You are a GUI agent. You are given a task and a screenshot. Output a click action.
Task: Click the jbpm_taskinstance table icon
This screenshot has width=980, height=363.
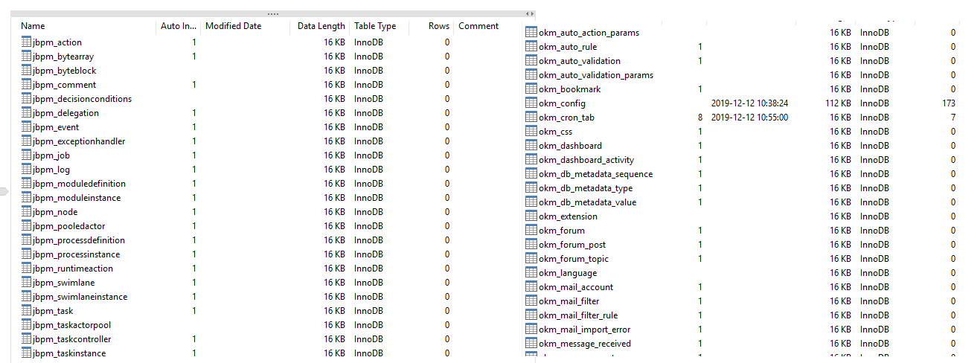click(27, 353)
